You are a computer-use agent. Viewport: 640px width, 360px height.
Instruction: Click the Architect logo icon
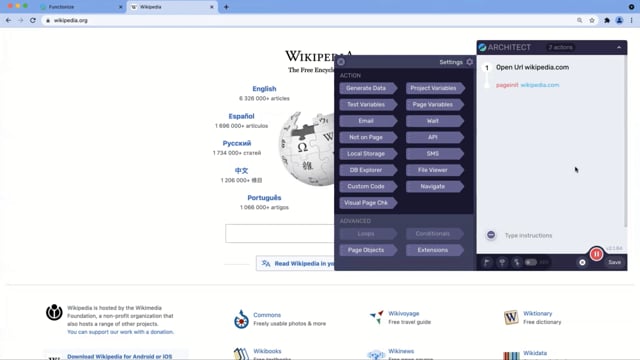pyautogui.click(x=482, y=47)
